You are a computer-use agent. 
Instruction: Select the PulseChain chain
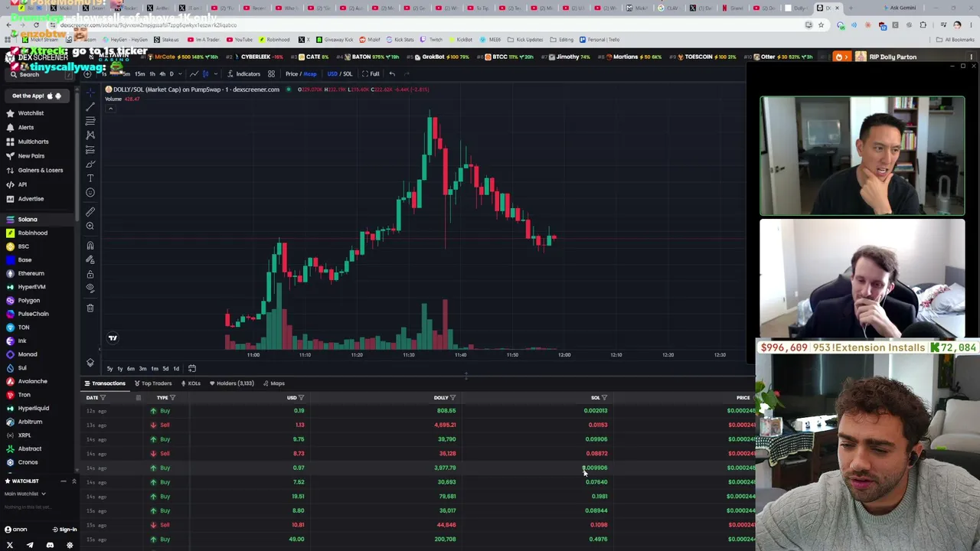coord(33,314)
